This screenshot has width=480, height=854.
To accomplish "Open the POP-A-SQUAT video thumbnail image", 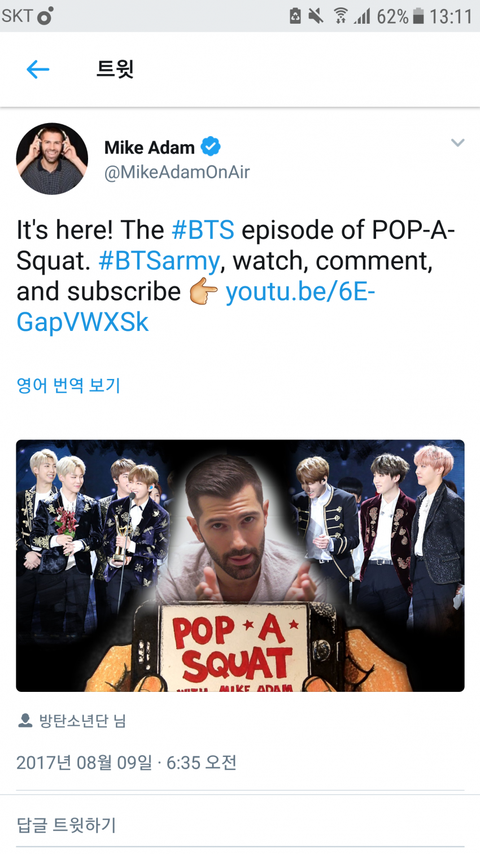I will coord(240,565).
